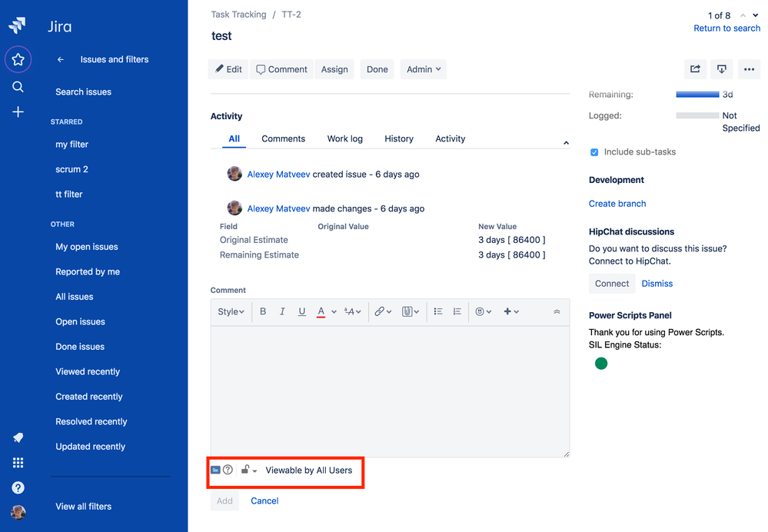Open Resolved recently filter
The image size is (768, 532).
click(x=91, y=421)
